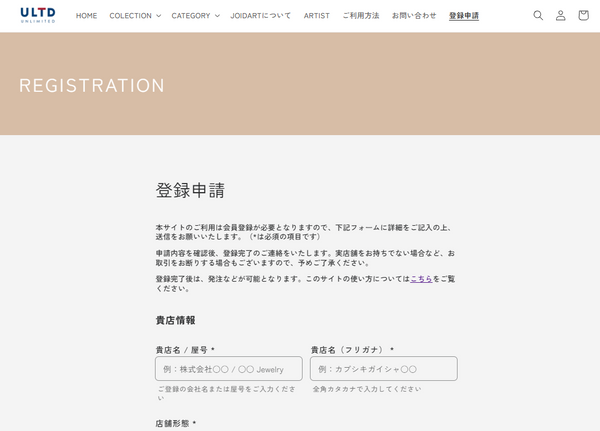600x431 pixels.
Task: Open the ご利用方法 page
Action: point(361,16)
